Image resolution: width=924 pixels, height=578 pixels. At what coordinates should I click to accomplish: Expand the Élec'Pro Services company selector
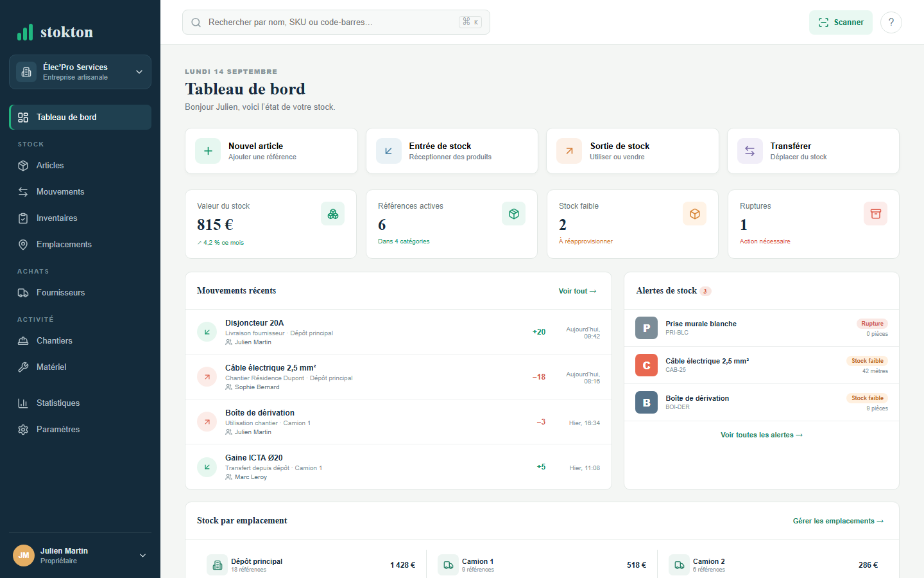pyautogui.click(x=80, y=72)
